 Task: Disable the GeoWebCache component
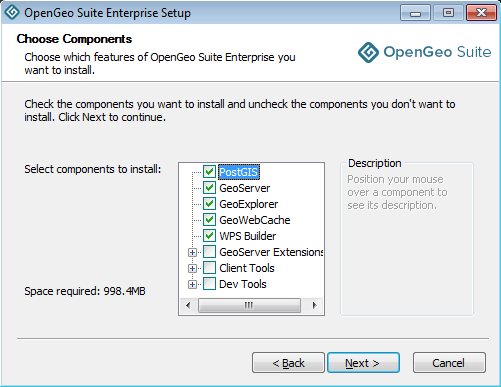[209, 220]
